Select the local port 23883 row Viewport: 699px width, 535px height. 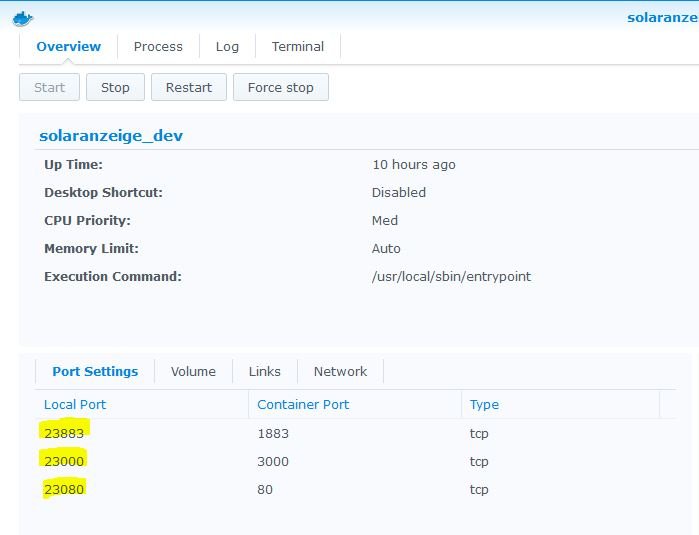65,433
